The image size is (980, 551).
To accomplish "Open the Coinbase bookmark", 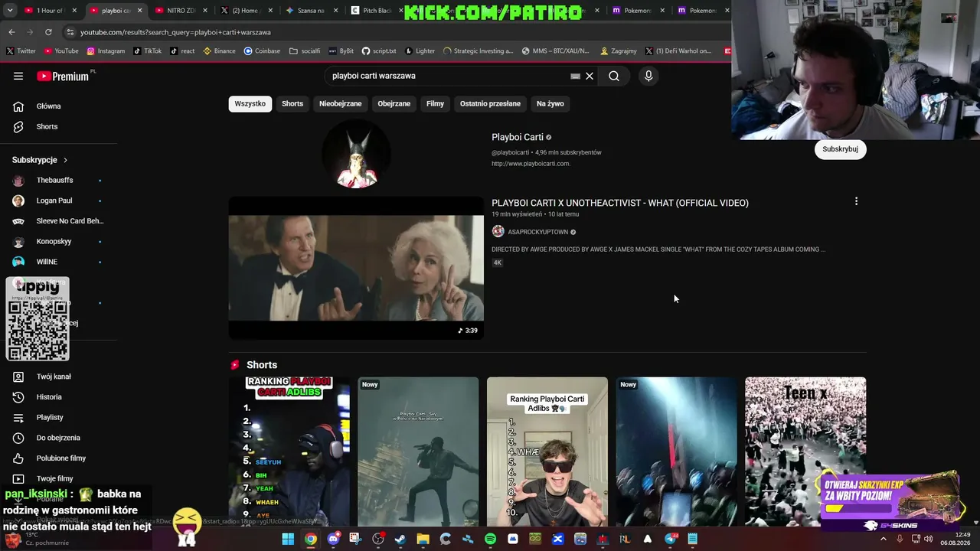I will click(x=262, y=51).
